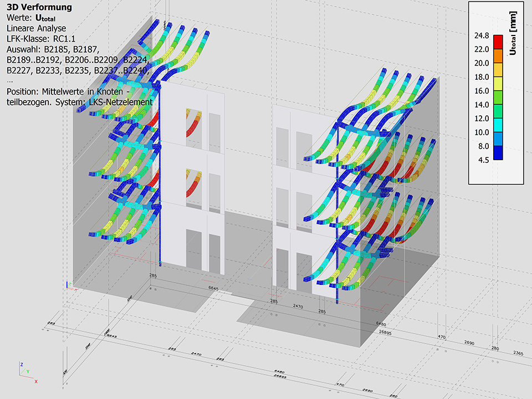This screenshot has width=532, height=399.
Task: Click the 3D Verformung heading
Action: click(39, 8)
